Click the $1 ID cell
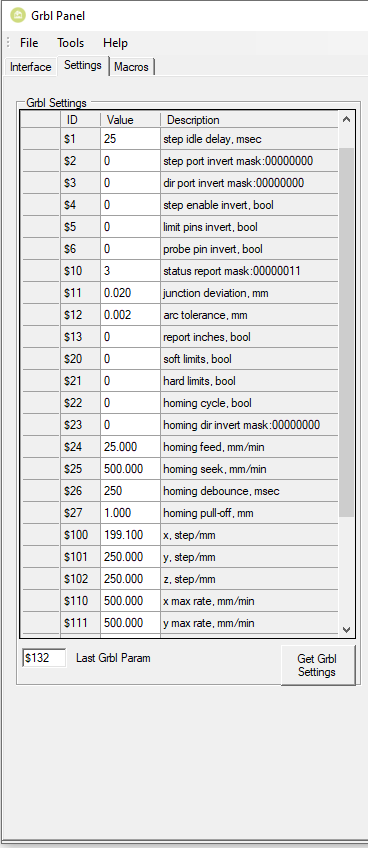The width and height of the screenshot is (369, 848). click(81, 139)
